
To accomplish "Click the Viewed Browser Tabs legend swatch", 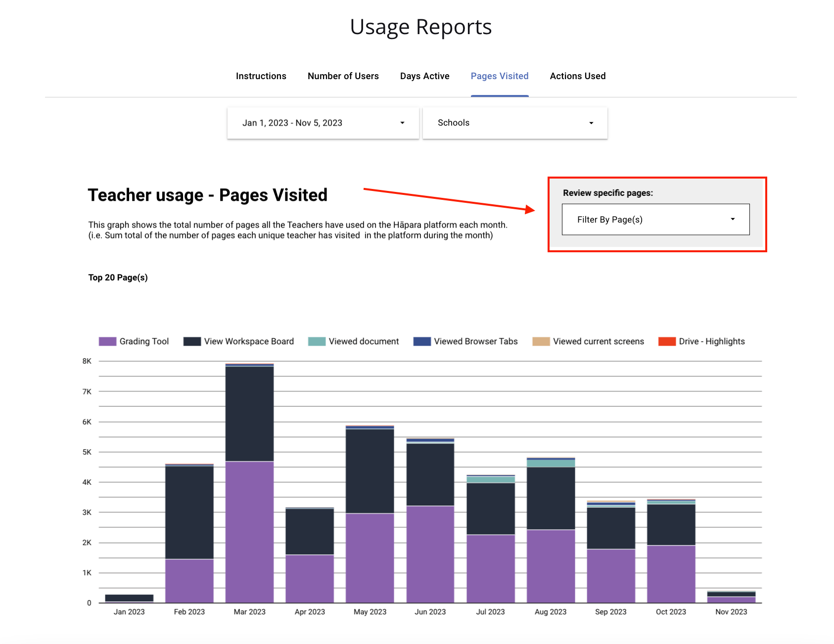I will click(x=422, y=341).
